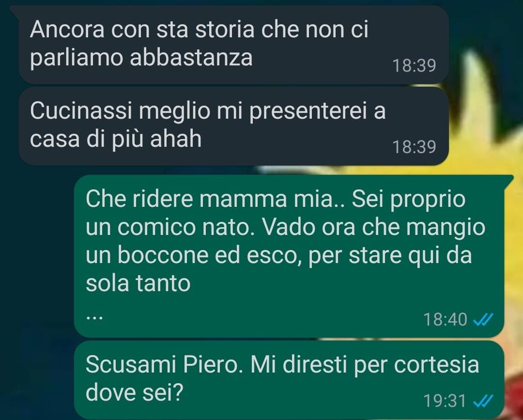Select the "Scusami Piero" sent message bubble
The width and height of the screenshot is (523, 420).
coord(289,380)
